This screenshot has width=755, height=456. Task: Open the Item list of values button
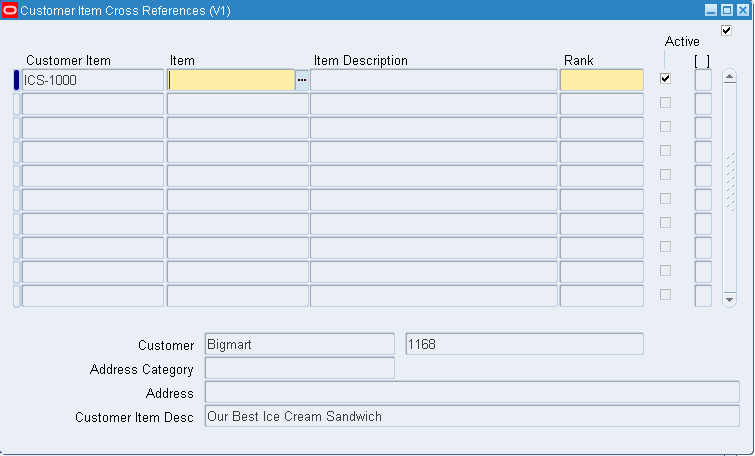pos(302,80)
